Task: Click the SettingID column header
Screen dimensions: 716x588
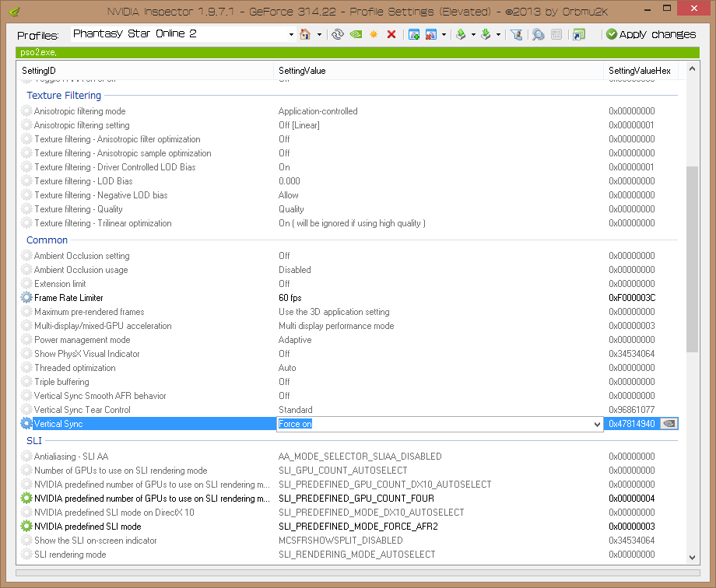Action: coord(146,71)
